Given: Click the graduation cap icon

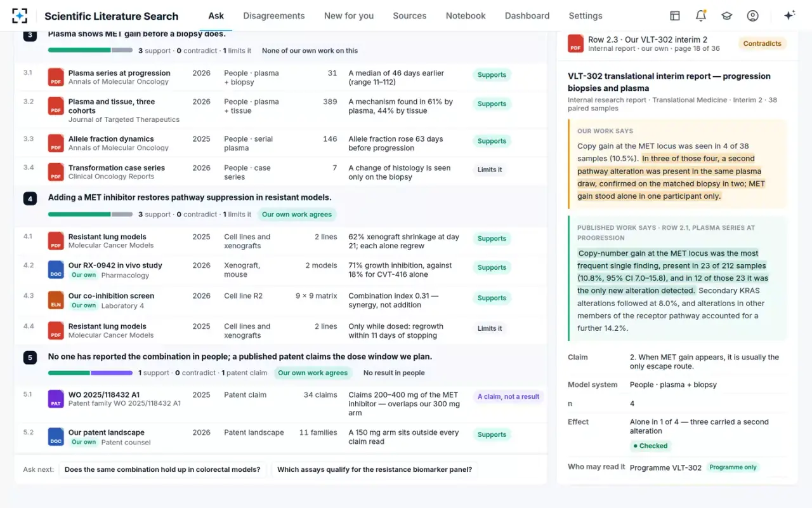Looking at the screenshot, I should coord(727,16).
